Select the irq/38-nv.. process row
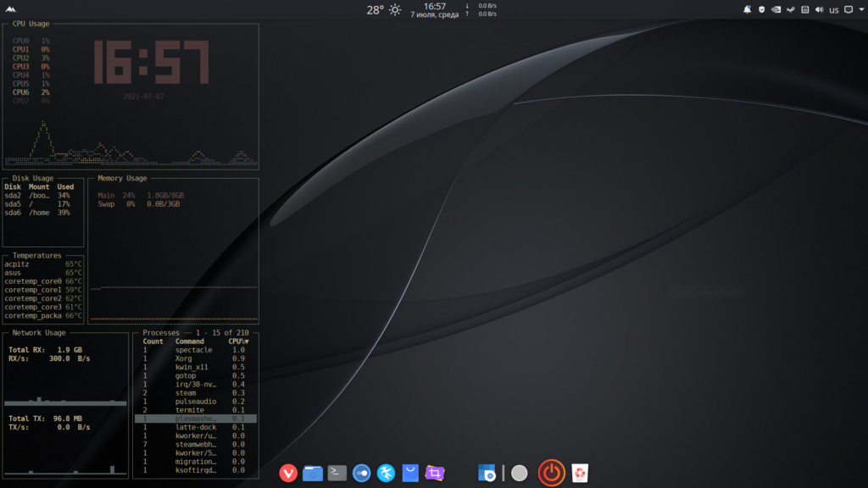Viewport: 868px width, 488px height. tap(196, 385)
